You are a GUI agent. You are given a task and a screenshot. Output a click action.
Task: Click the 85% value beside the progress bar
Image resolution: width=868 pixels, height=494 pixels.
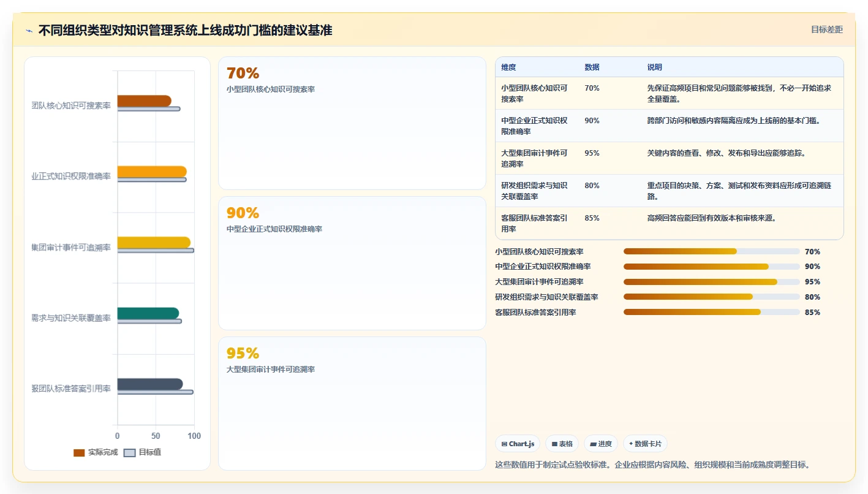coord(812,313)
